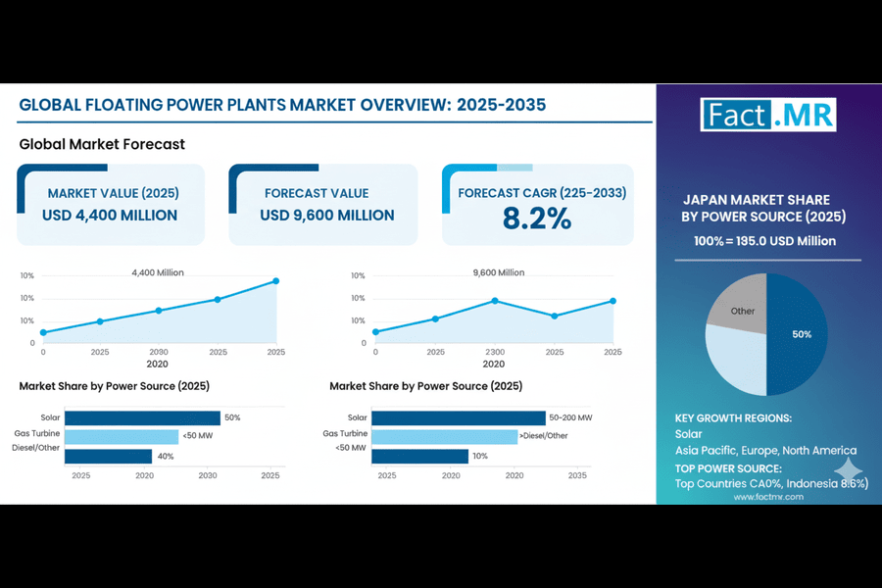Select the bar labeled >Diesel/Other
This screenshot has height=588, width=882.
[443, 436]
